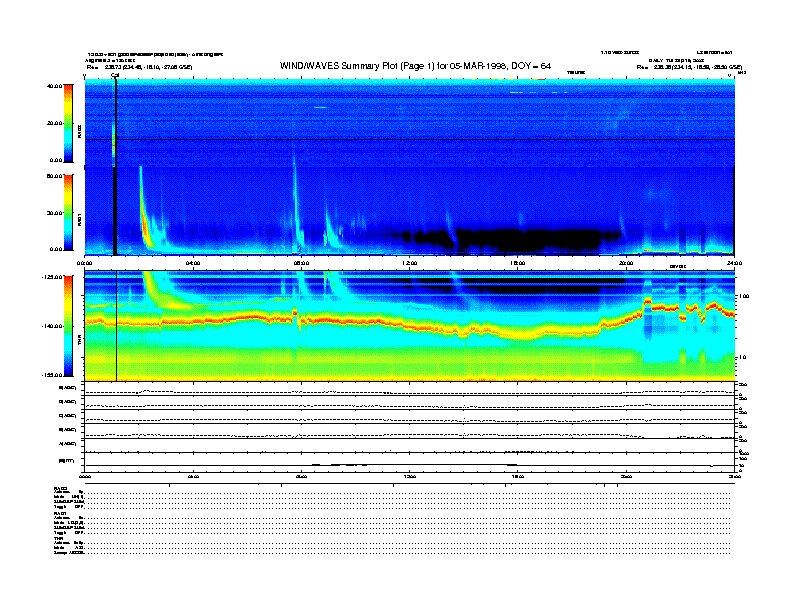Click the -125.00 color scale label

(52, 277)
